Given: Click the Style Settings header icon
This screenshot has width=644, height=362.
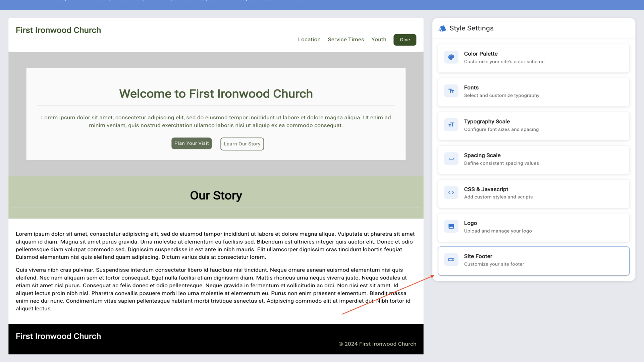Looking at the screenshot, I should (442, 28).
